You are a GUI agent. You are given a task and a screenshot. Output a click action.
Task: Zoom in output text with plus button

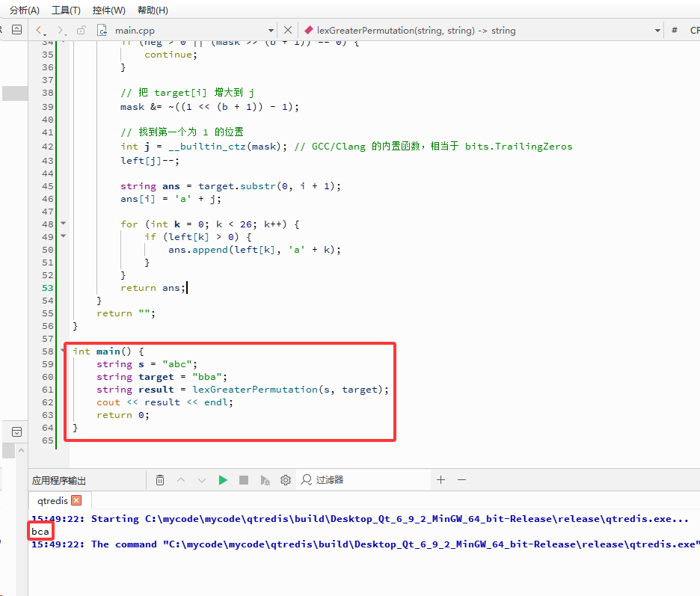(x=441, y=480)
